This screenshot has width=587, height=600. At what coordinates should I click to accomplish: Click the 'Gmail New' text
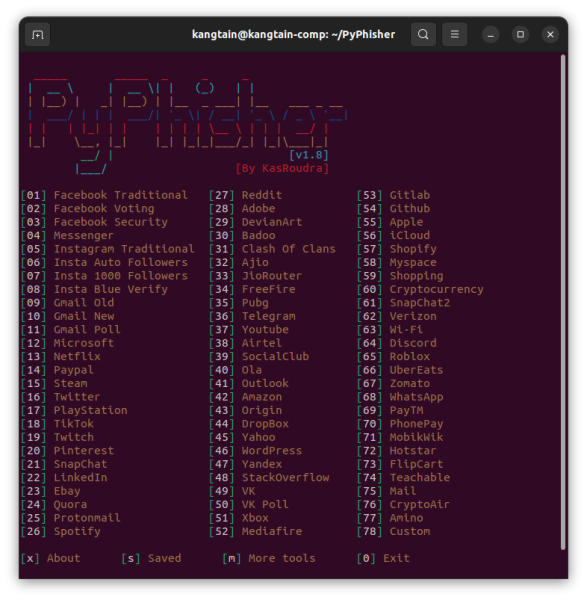83,316
